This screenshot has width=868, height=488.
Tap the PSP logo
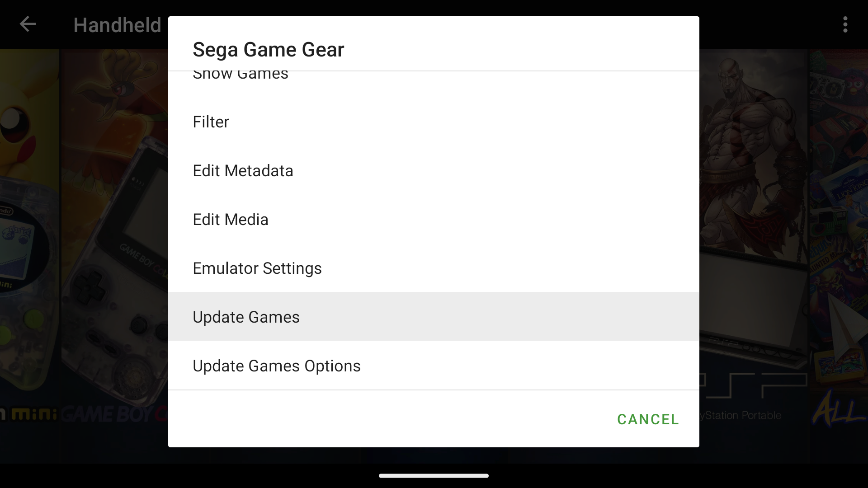point(753,385)
